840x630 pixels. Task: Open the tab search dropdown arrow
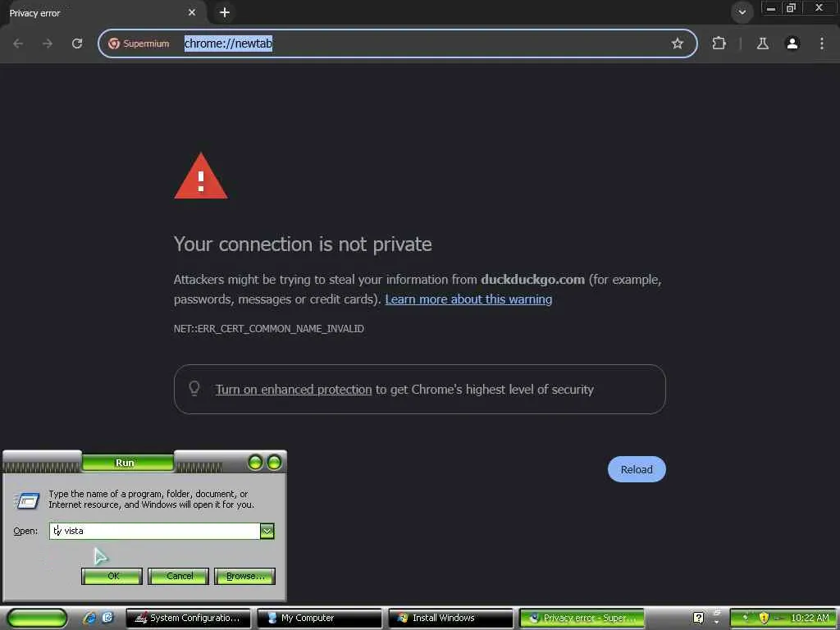pos(742,12)
